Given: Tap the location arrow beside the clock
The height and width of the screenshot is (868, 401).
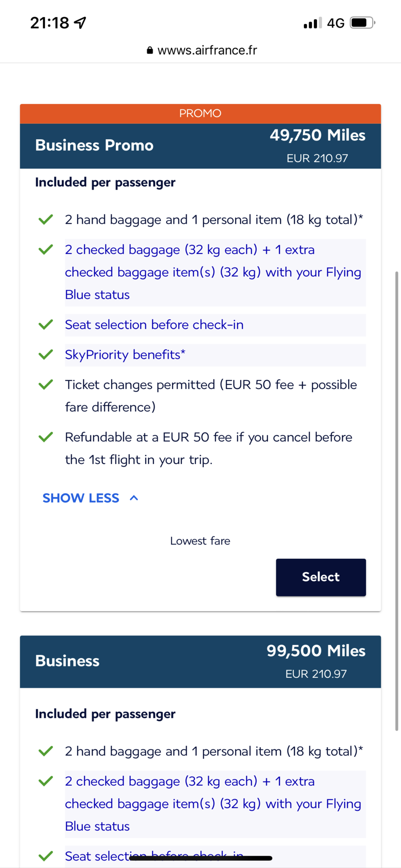Looking at the screenshot, I should coord(80,23).
